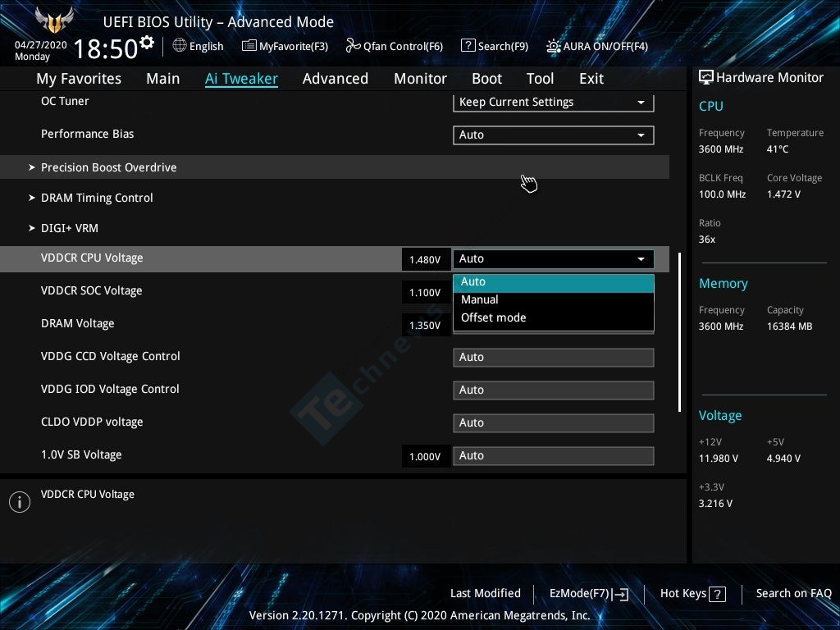This screenshot has height=630, width=840.
Task: Click the Hardware Monitor screen icon
Action: [x=706, y=78]
